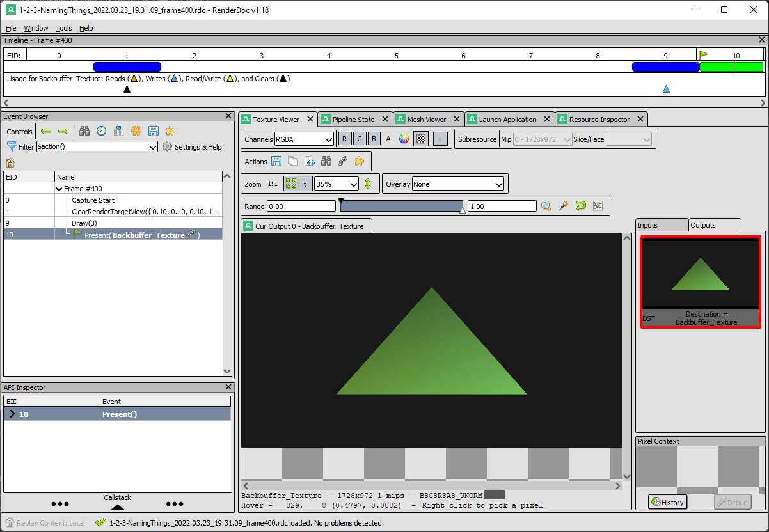The height and width of the screenshot is (532, 769).
Task: Open the Window menu
Action: tap(36, 28)
